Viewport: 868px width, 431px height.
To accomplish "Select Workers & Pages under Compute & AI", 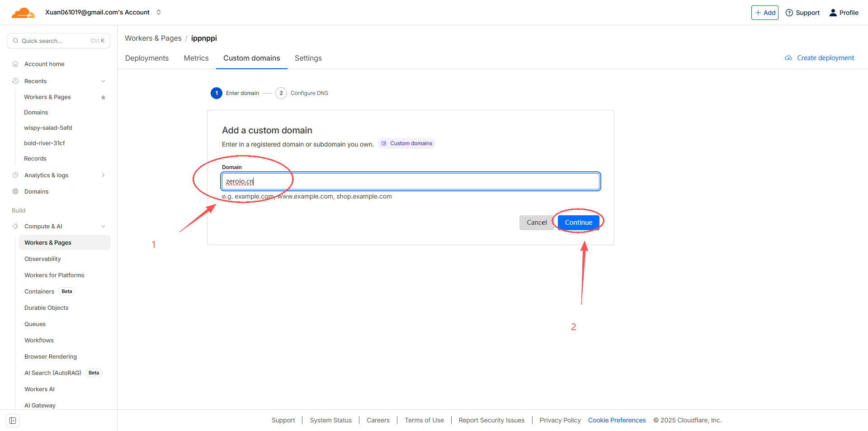I will click(x=65, y=242).
